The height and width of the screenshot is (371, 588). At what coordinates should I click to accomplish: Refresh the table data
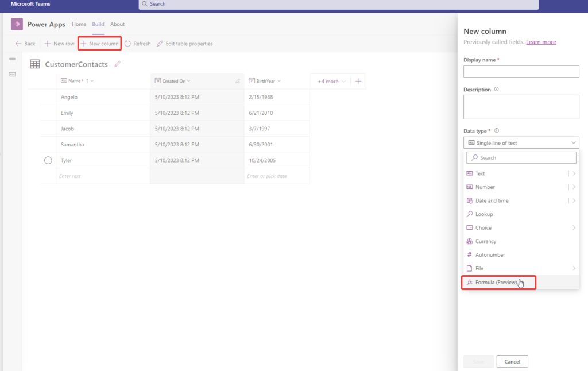[x=138, y=44]
